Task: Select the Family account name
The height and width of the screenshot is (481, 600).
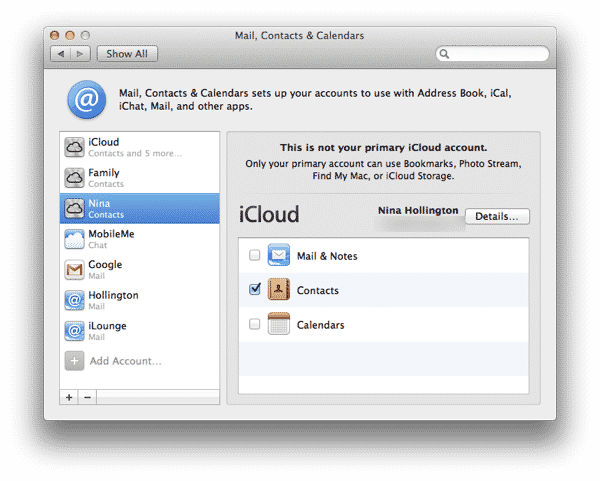Action: click(x=104, y=173)
